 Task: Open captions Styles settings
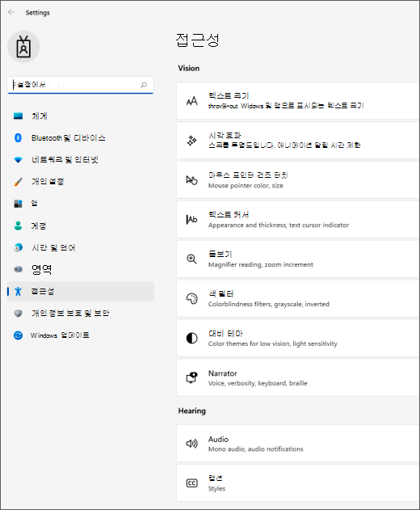298,483
